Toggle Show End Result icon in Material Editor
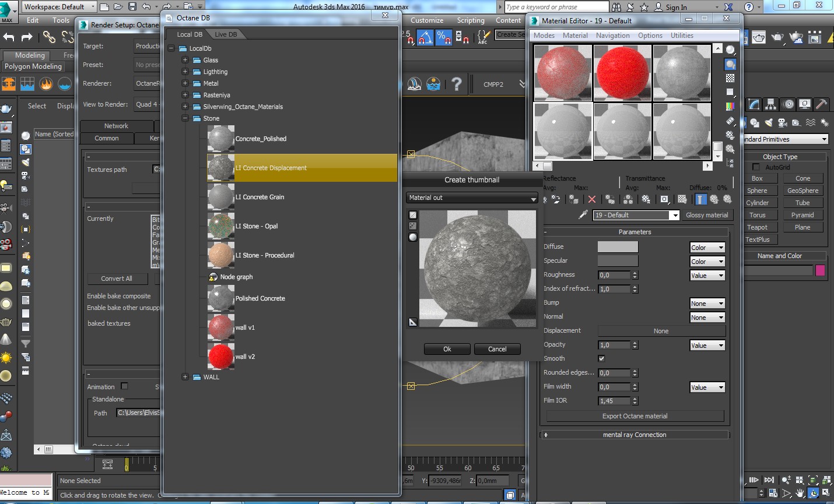Image resolution: width=834 pixels, height=504 pixels. [701, 199]
